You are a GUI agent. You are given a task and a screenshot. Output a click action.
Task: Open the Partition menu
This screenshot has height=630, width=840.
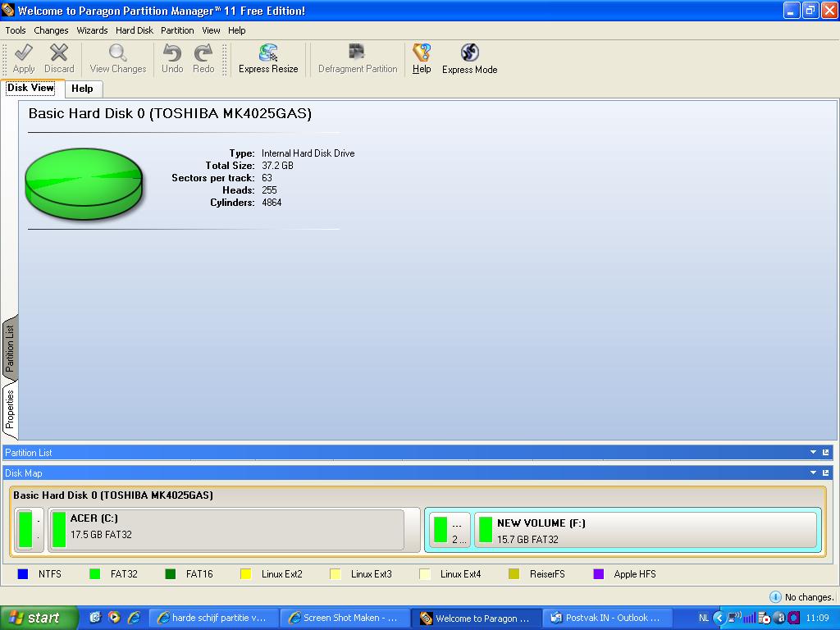coord(177,30)
